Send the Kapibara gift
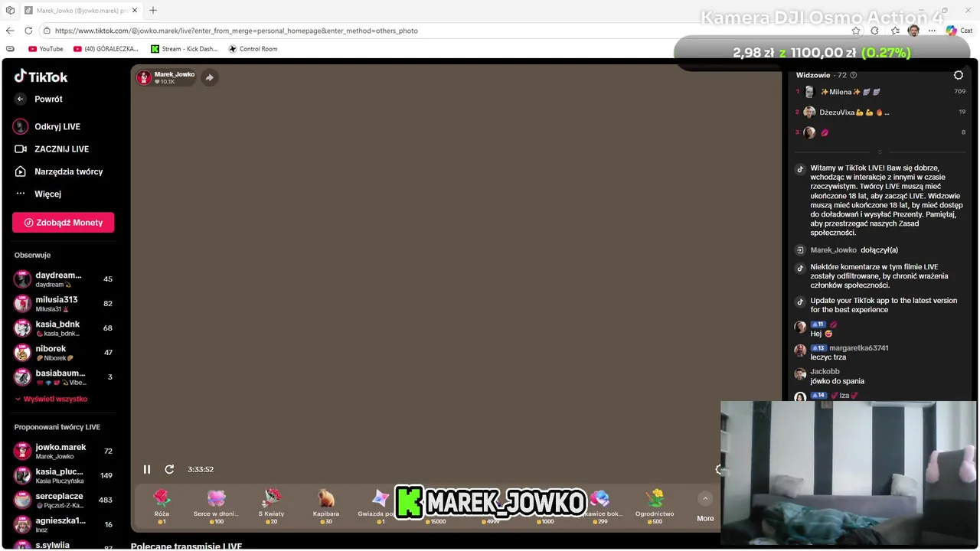 pyautogui.click(x=326, y=507)
